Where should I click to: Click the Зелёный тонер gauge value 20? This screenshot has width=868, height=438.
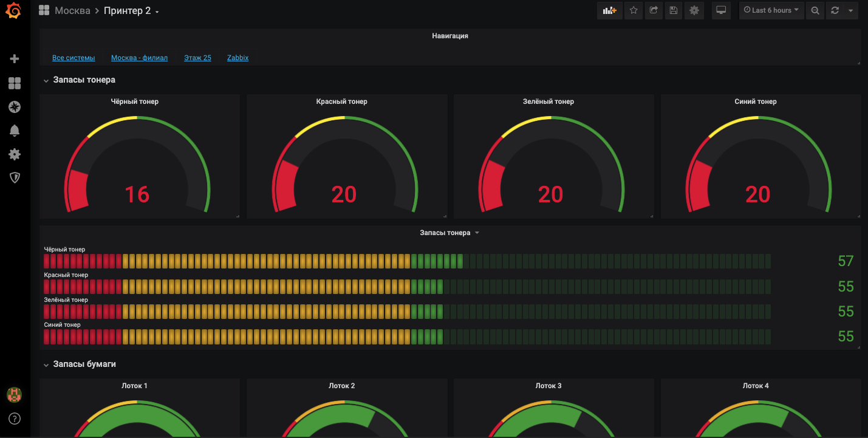[x=551, y=194]
